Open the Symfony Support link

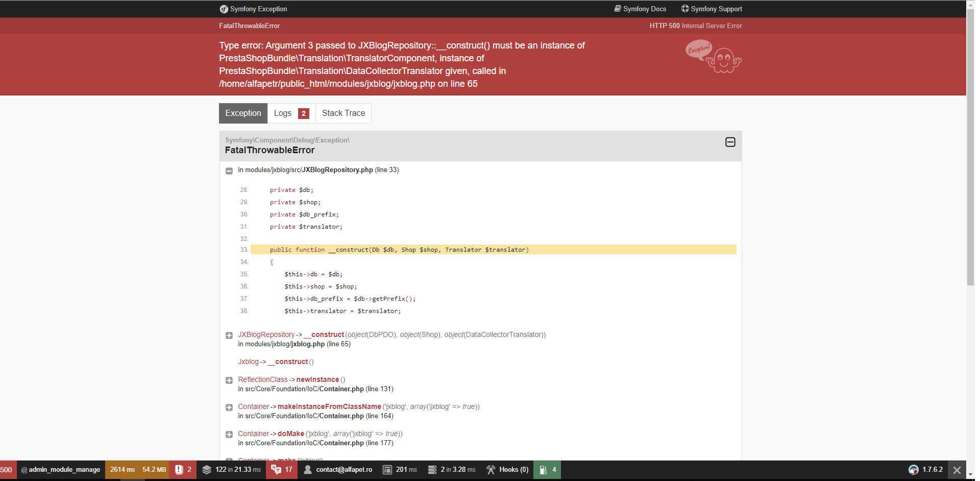pos(712,9)
